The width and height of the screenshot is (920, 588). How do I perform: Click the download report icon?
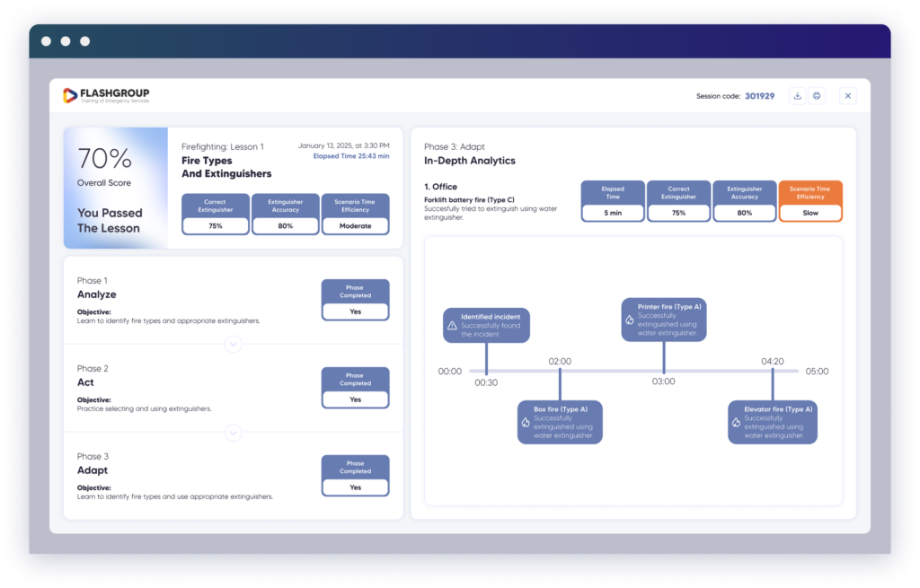click(x=797, y=96)
